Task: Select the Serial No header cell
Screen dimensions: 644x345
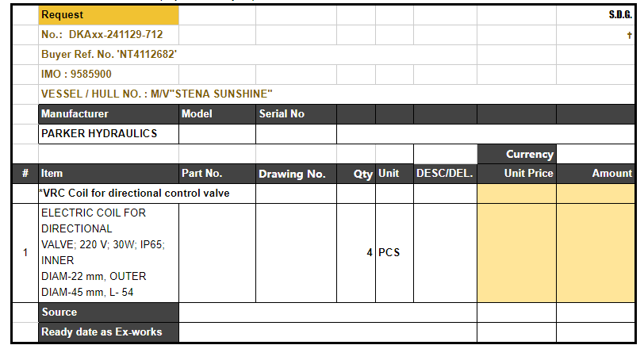Action: pos(295,114)
